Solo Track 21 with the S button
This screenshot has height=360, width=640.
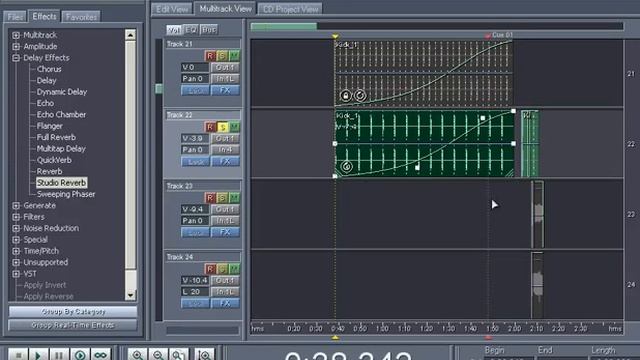[222, 56]
